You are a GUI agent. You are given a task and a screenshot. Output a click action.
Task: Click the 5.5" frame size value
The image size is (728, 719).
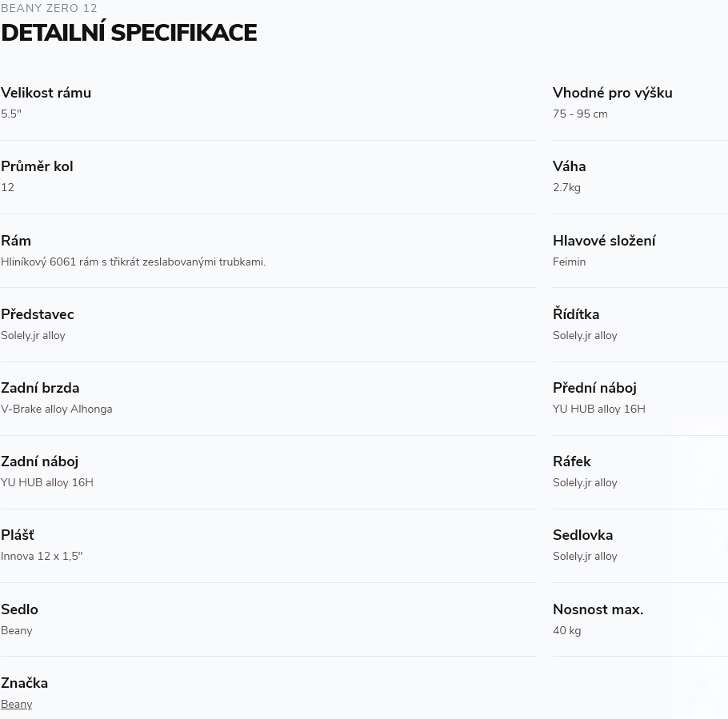11,114
